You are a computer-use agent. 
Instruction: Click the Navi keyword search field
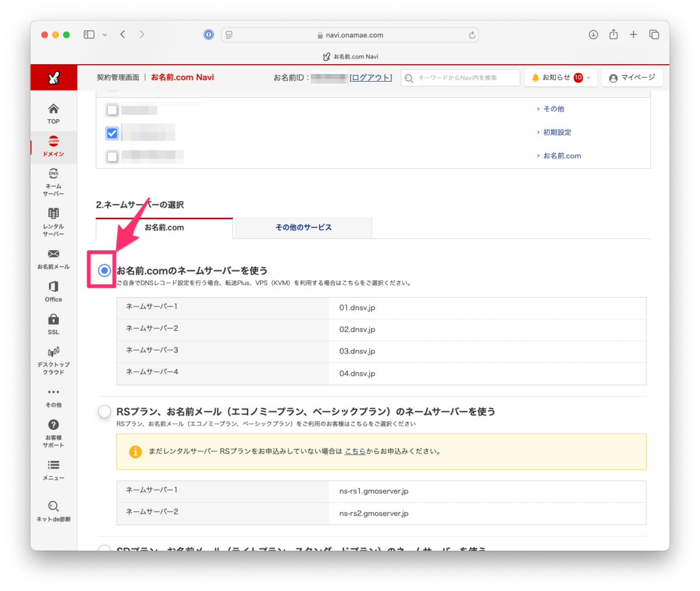[x=460, y=78]
